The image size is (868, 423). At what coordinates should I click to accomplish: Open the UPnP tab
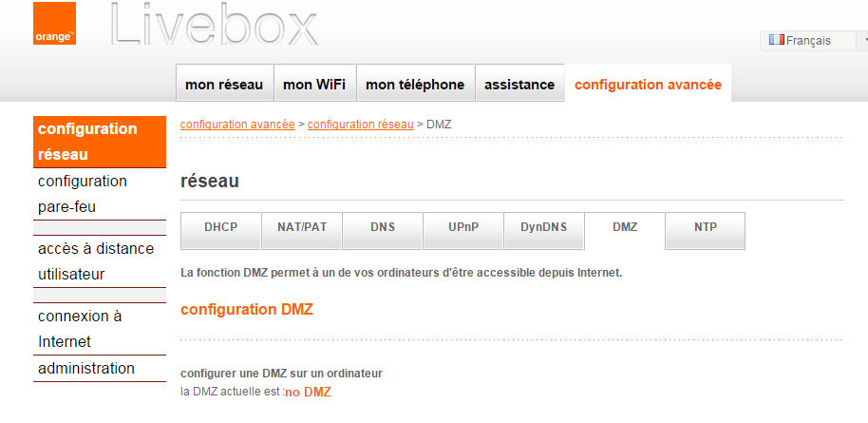pos(463,228)
